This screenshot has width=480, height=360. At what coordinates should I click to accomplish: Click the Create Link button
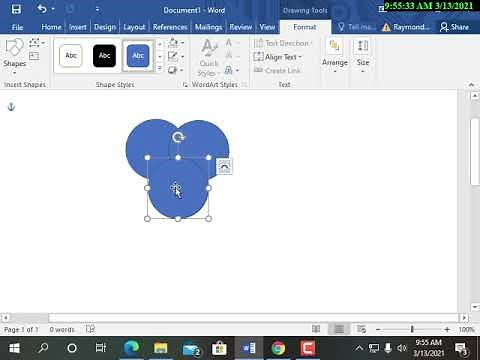tap(277, 70)
